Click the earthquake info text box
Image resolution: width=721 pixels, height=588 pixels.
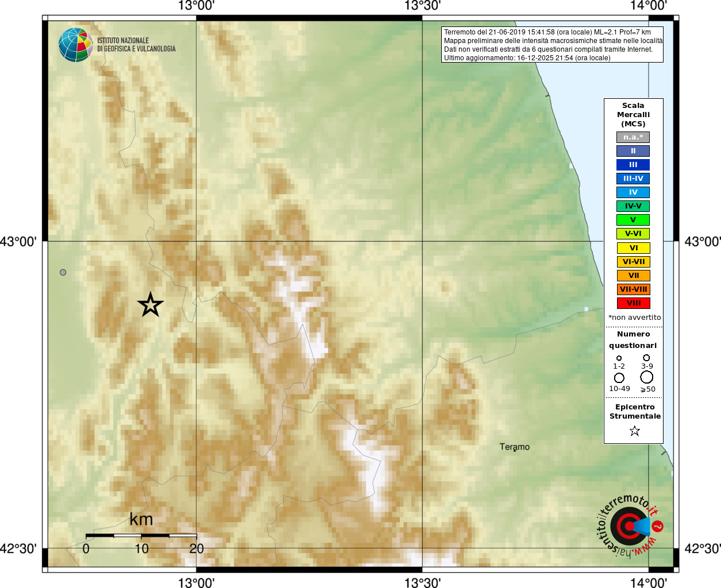[552, 45]
